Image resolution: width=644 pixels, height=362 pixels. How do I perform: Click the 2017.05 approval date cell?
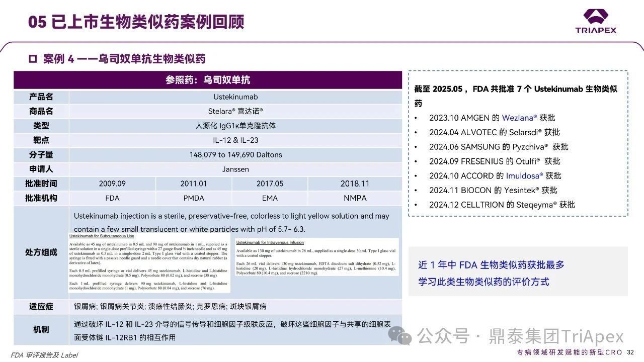point(270,184)
